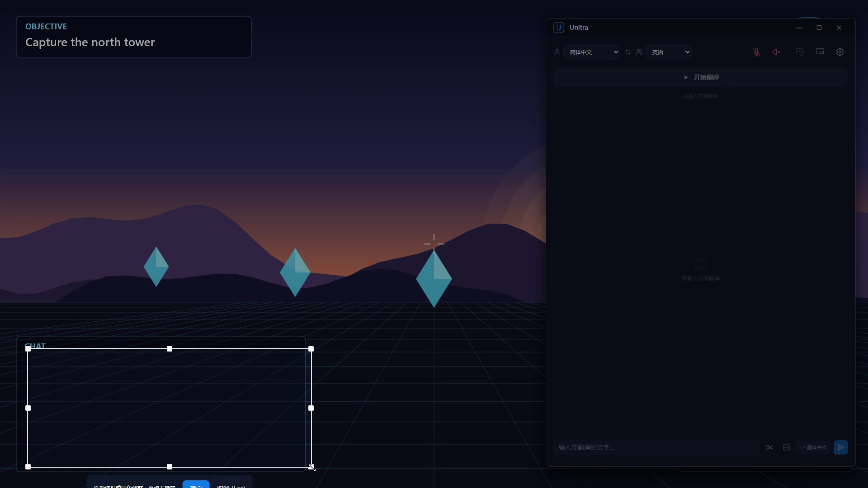The height and width of the screenshot is (488, 868).
Task: Open Unitra settings gear
Action: tap(840, 52)
